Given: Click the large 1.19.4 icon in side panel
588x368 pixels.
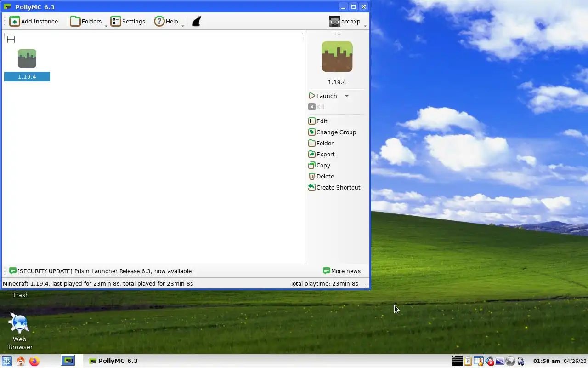Looking at the screenshot, I should tap(337, 57).
